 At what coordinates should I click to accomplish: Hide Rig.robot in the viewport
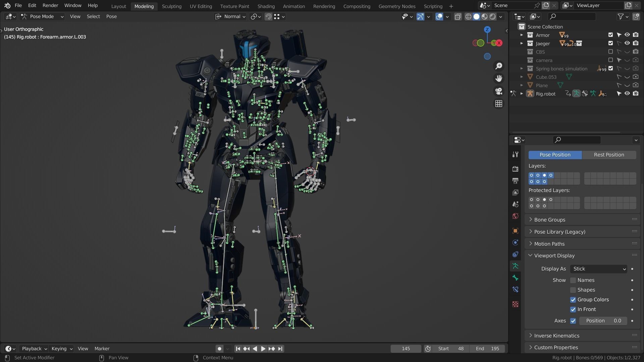tap(627, 94)
